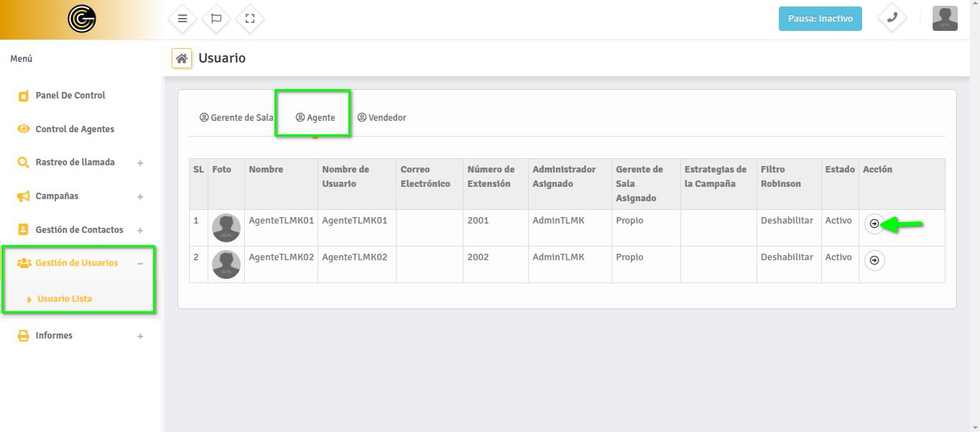Click the flag icon in top bar
Image resolution: width=980 pixels, height=432 pixels.
click(216, 19)
